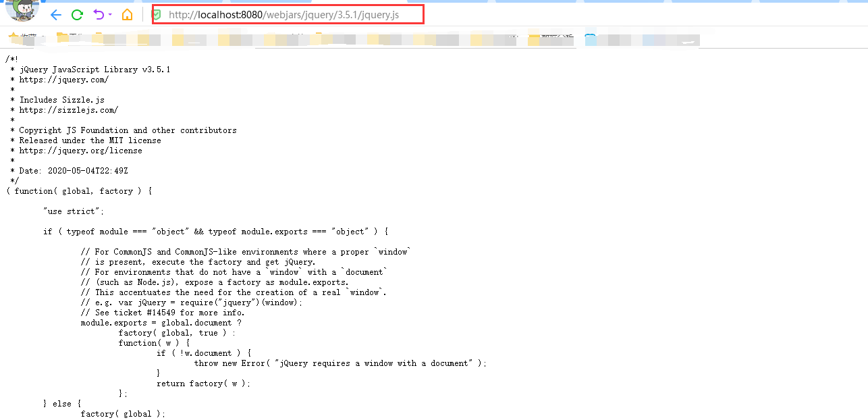Click 'Copyright JS Foundation and other contributors'
Image resolution: width=868 pixels, height=420 pixels.
point(128,130)
